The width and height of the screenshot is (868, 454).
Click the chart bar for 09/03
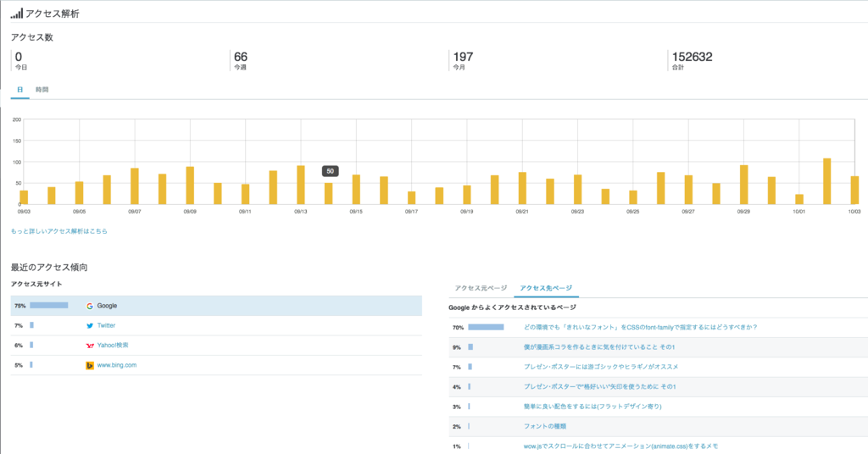(24, 197)
